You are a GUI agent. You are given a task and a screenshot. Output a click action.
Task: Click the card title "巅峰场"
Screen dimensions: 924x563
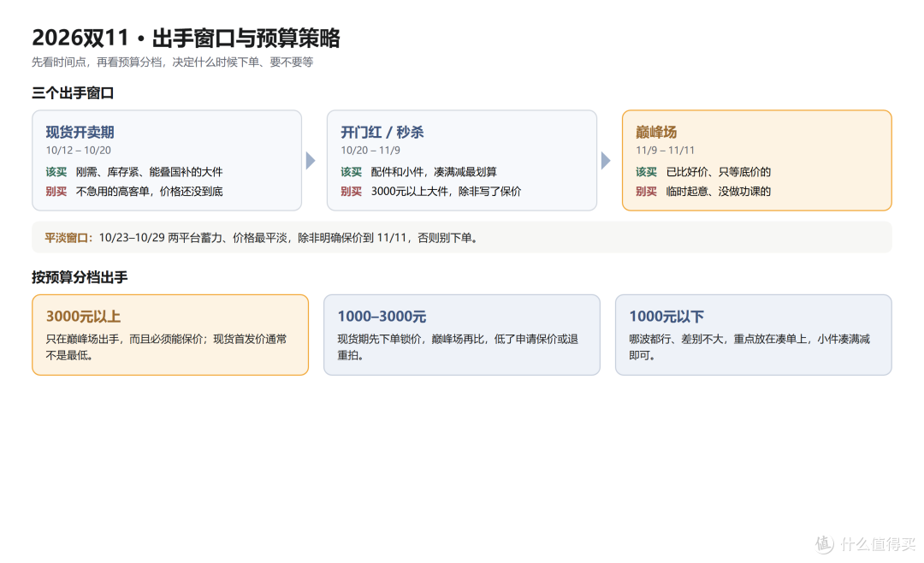tap(656, 132)
